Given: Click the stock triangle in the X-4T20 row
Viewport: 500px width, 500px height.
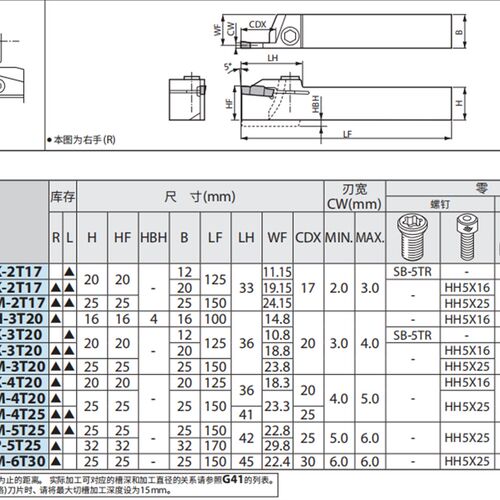Looking at the screenshot, I should [56, 382].
